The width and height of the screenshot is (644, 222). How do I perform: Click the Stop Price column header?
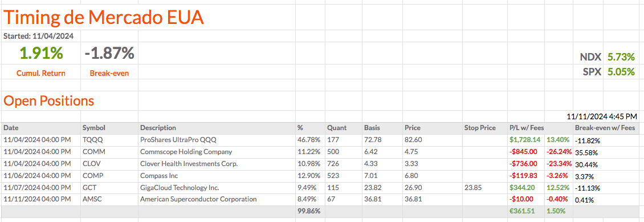[x=484, y=128]
